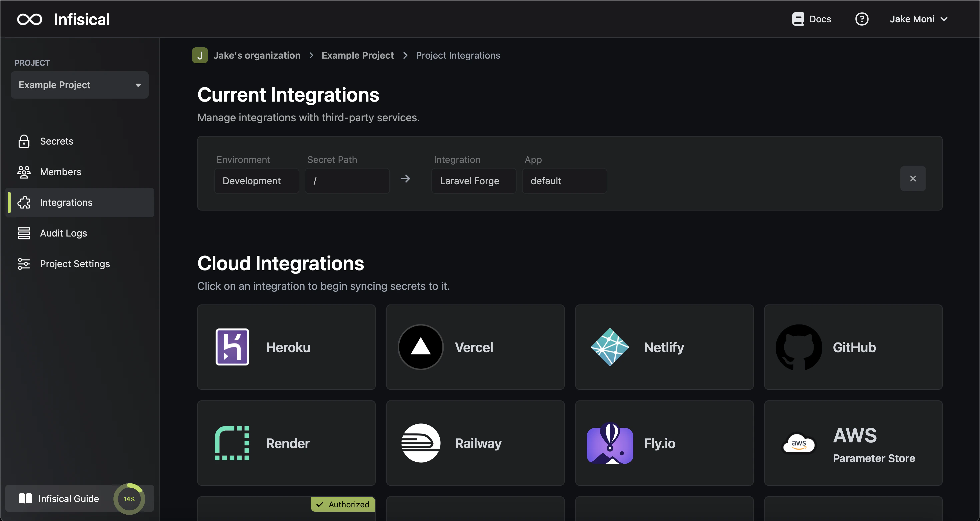Go to the Members page

pos(80,172)
